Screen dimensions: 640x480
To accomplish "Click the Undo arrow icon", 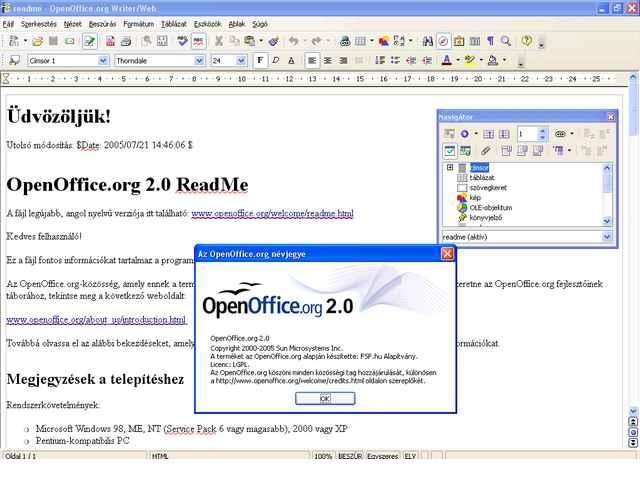I will point(293,41).
